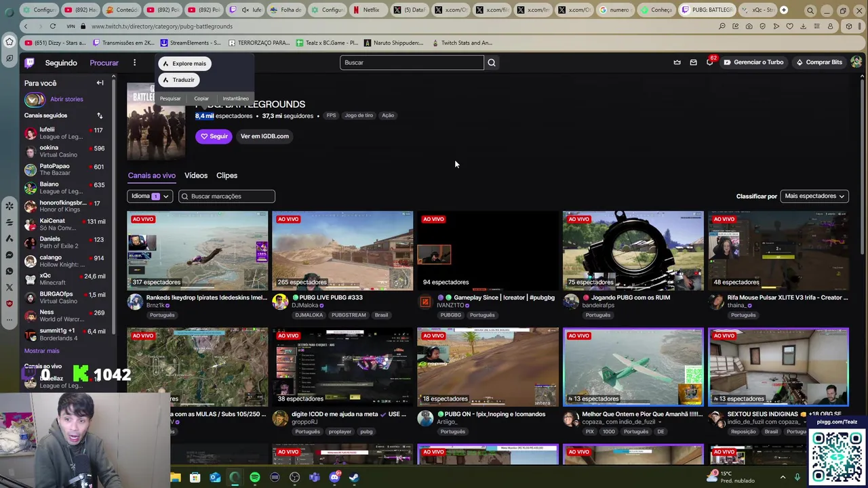Open the Twitch three-dot more menu
The width and height of the screenshot is (868, 488).
[134, 62]
